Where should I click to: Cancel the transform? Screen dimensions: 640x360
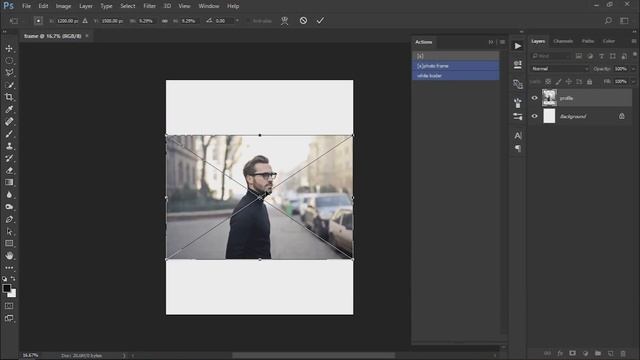click(303, 20)
